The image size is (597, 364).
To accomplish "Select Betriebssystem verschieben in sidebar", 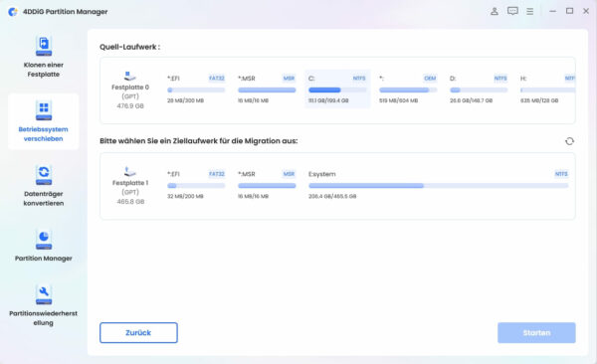I will (x=44, y=121).
